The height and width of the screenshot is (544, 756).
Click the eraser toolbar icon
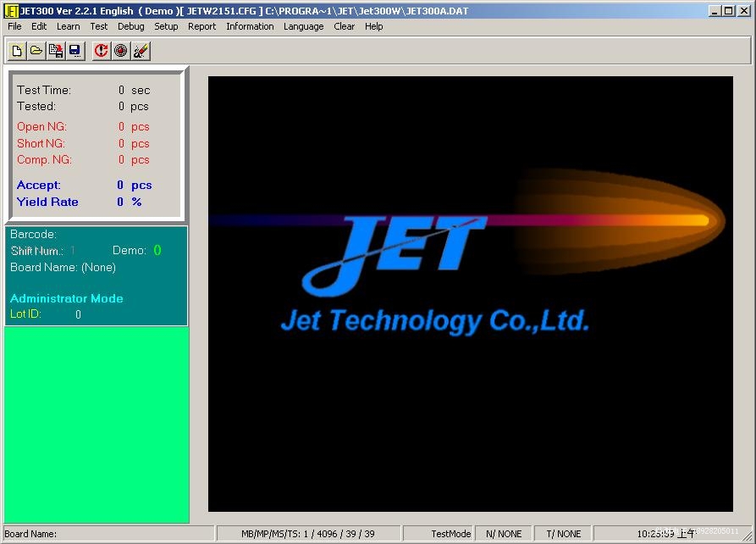click(x=141, y=51)
